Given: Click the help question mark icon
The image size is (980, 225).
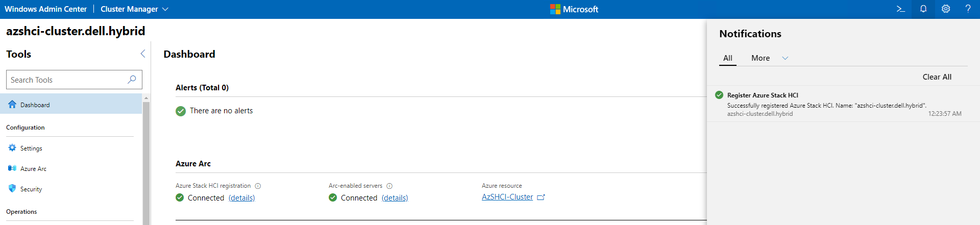Looking at the screenshot, I should tap(968, 9).
